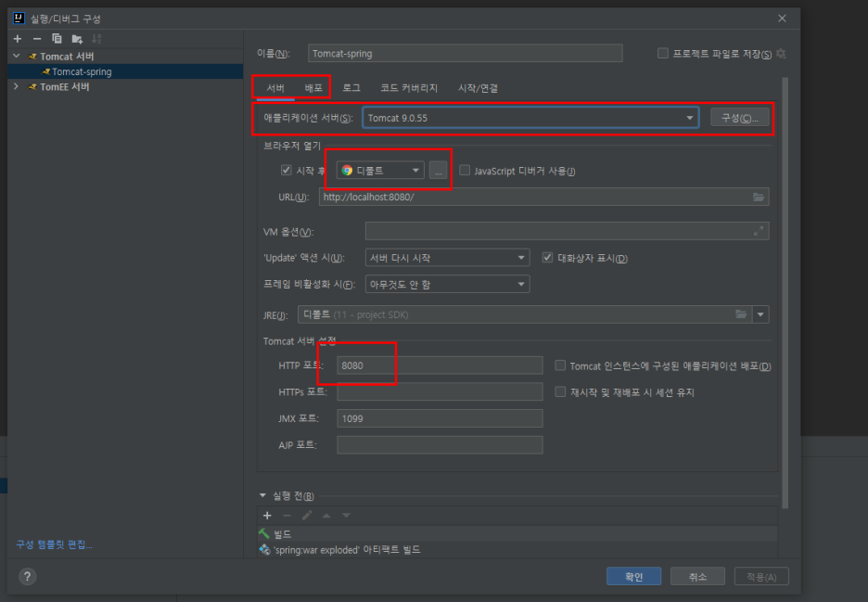The image size is (868, 602).
Task: Add a new run configuration
Action: coord(18,39)
